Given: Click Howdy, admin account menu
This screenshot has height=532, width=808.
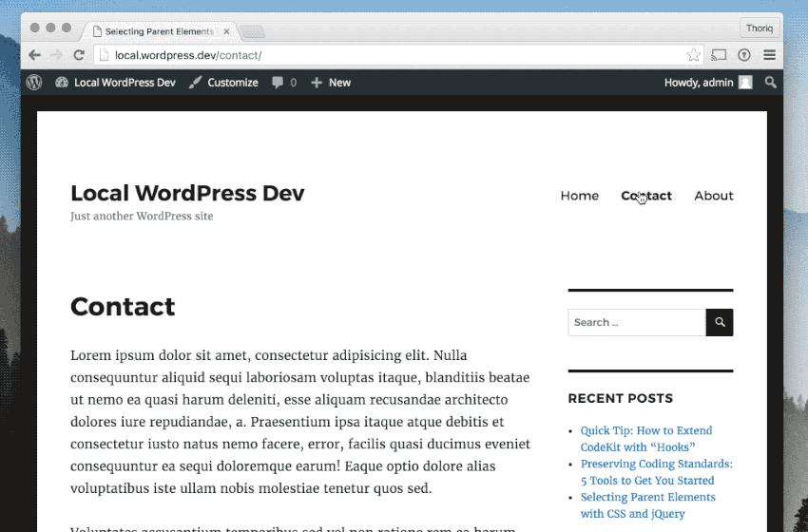Looking at the screenshot, I should (x=708, y=83).
